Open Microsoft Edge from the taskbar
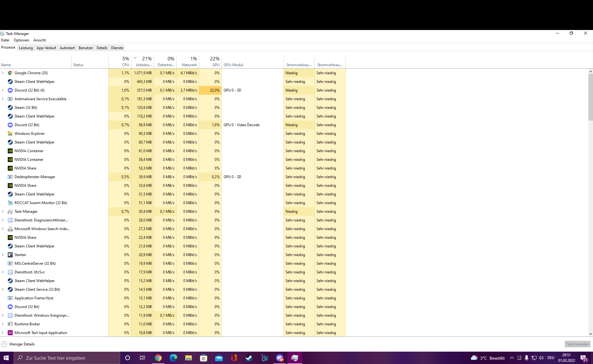The height and width of the screenshot is (364, 593). click(x=173, y=358)
